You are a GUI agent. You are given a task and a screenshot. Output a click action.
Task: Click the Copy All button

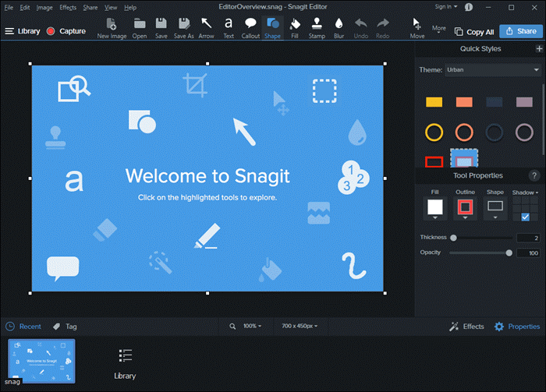coord(474,32)
